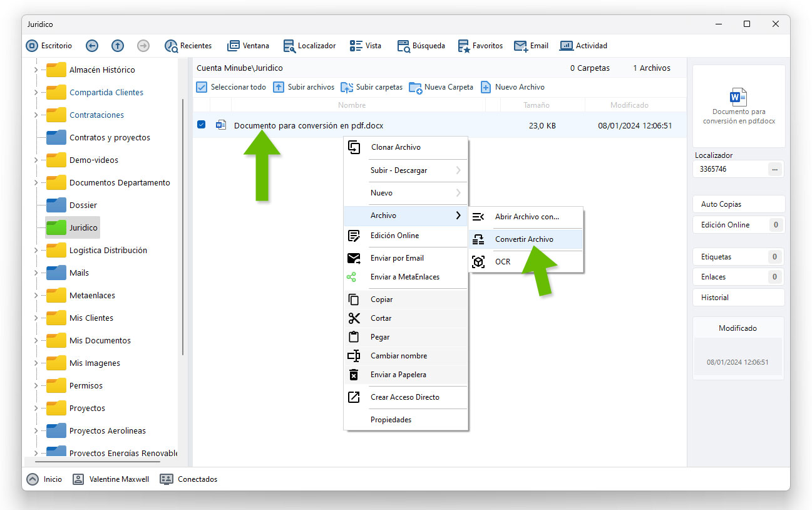Viewport: 812px width, 510px height.
Task: Click the Word icon of the docx file
Action: pos(220,125)
